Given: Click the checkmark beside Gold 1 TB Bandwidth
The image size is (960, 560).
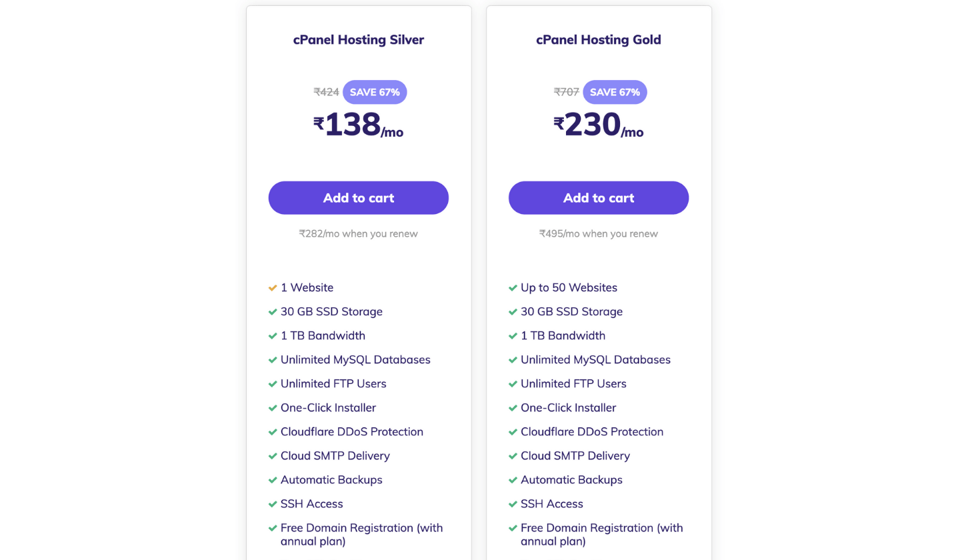Looking at the screenshot, I should 513,336.
